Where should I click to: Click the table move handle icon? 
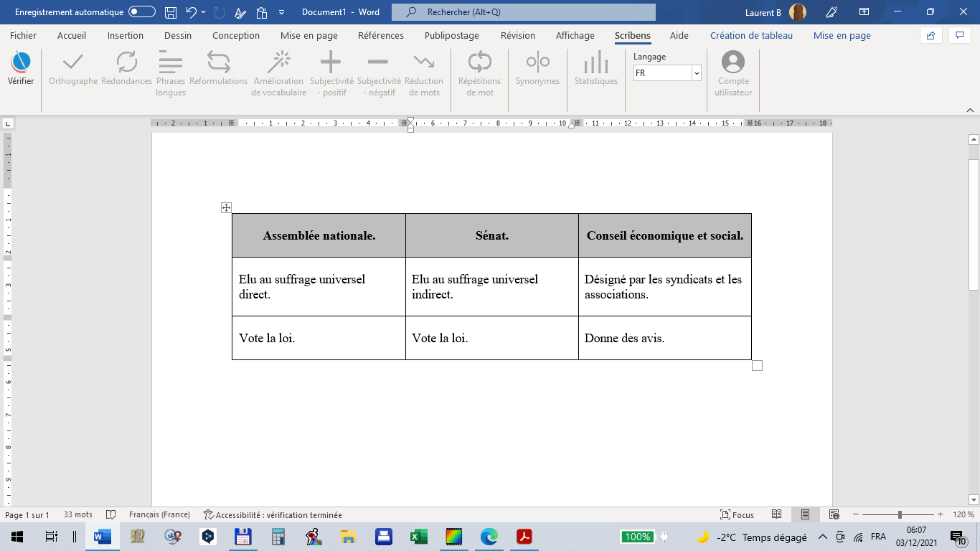tap(226, 207)
